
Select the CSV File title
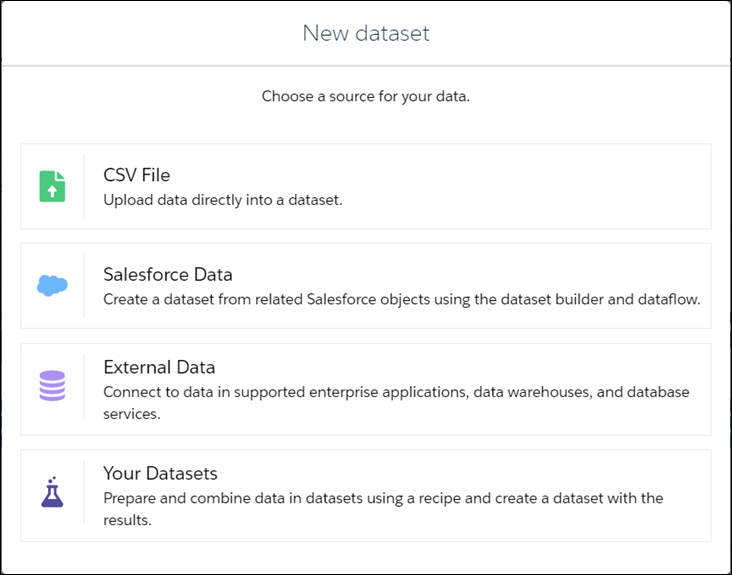pyautogui.click(x=137, y=175)
